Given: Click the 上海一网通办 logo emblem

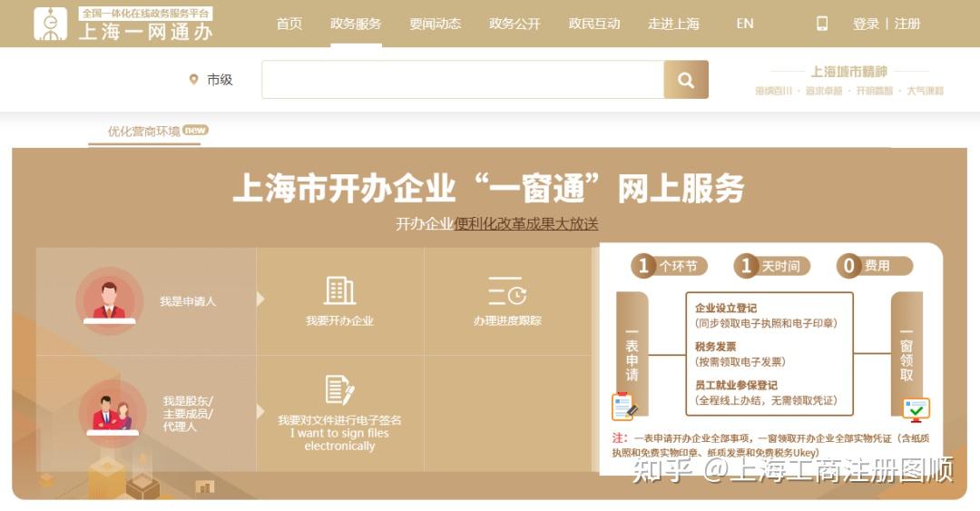Looking at the screenshot, I should pyautogui.click(x=50, y=24).
